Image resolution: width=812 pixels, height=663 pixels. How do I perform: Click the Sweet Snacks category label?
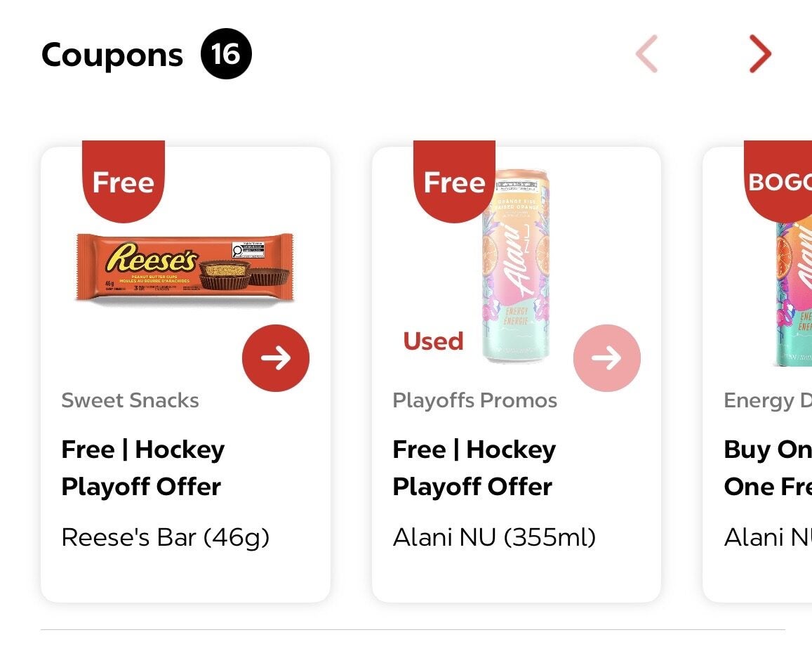(x=130, y=400)
